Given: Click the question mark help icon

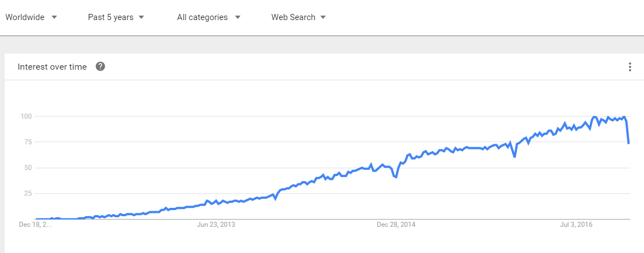Looking at the screenshot, I should click(100, 66).
